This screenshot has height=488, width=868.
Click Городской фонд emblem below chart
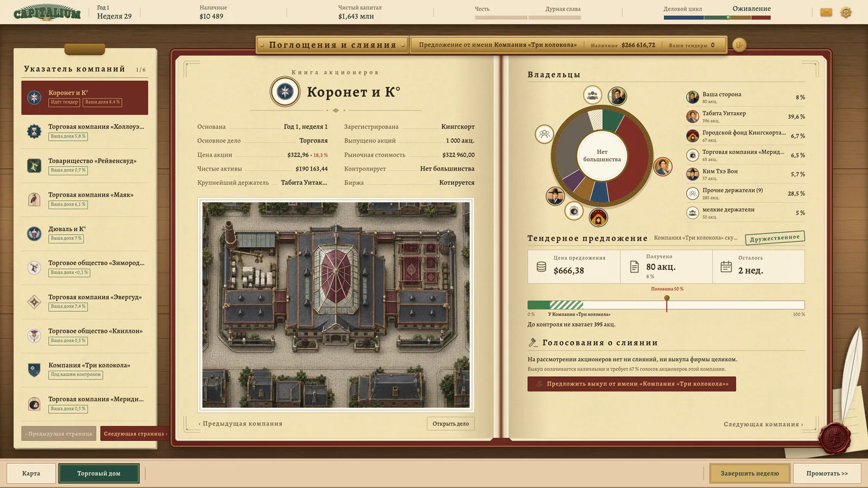point(598,218)
